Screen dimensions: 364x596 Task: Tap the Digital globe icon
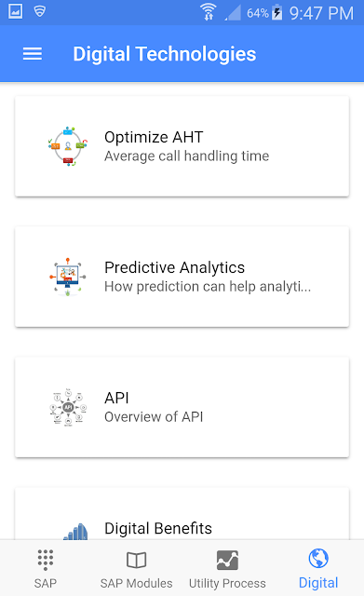[318, 559]
